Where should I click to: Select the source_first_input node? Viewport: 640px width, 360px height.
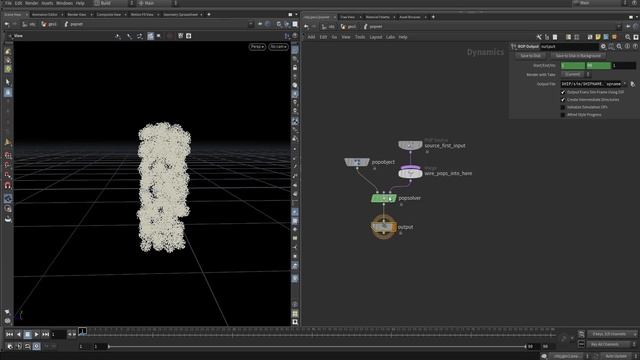pyautogui.click(x=410, y=145)
